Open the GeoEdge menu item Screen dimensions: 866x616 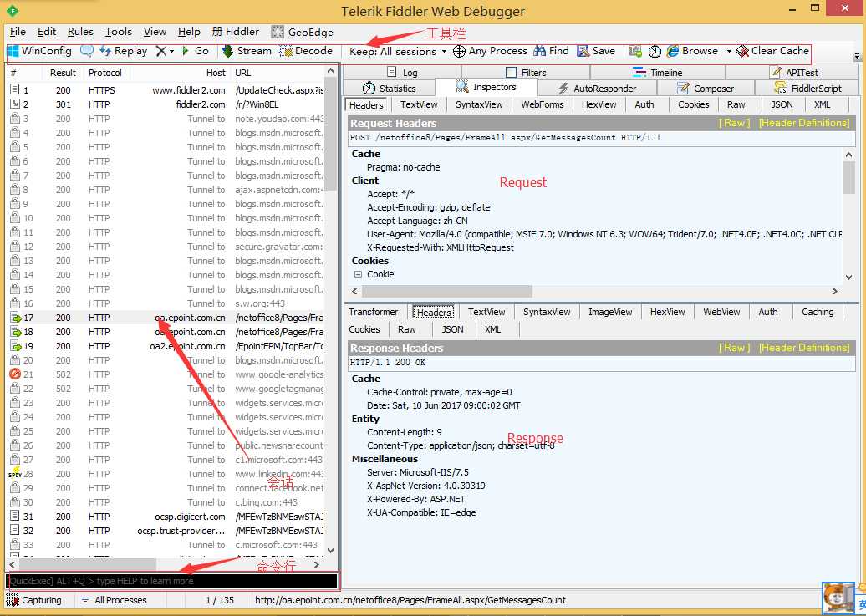coord(302,32)
